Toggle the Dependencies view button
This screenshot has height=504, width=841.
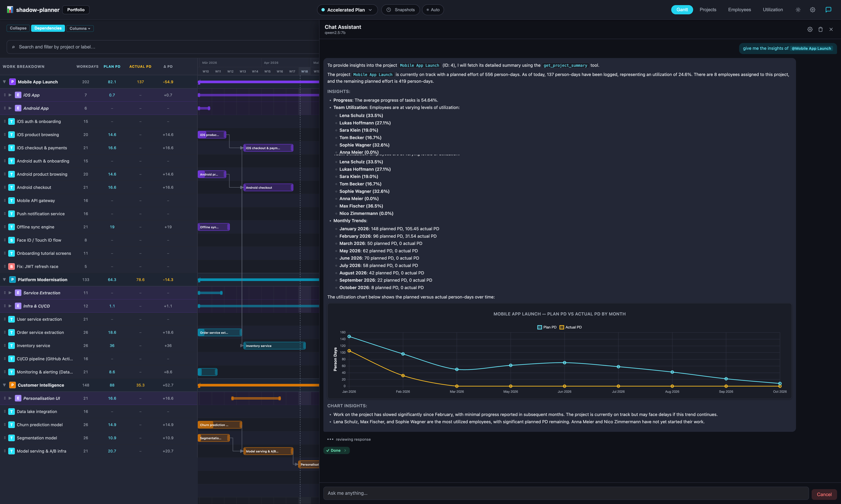pos(48,28)
